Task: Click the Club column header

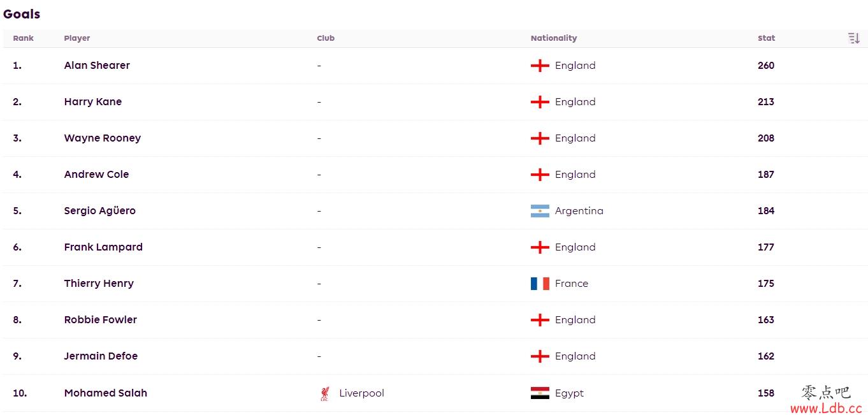Action: (x=326, y=38)
